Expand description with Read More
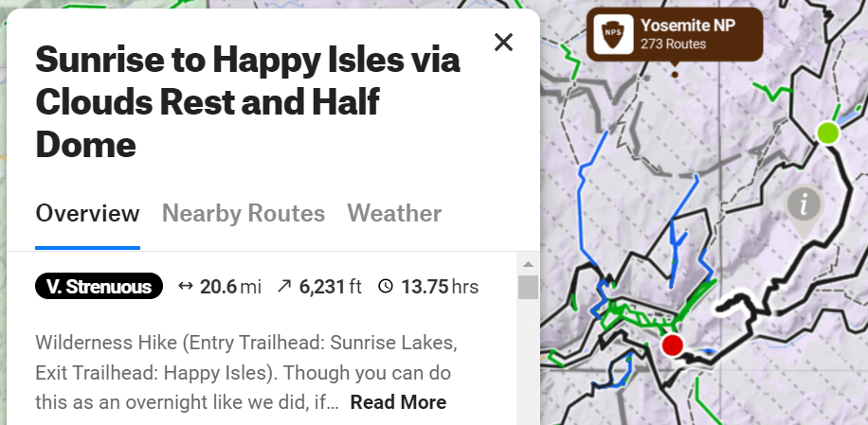Image resolution: width=868 pixels, height=425 pixels. [x=398, y=402]
